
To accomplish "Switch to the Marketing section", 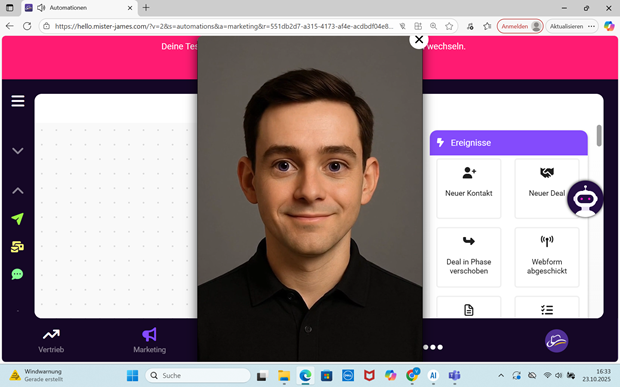I will point(149,341).
